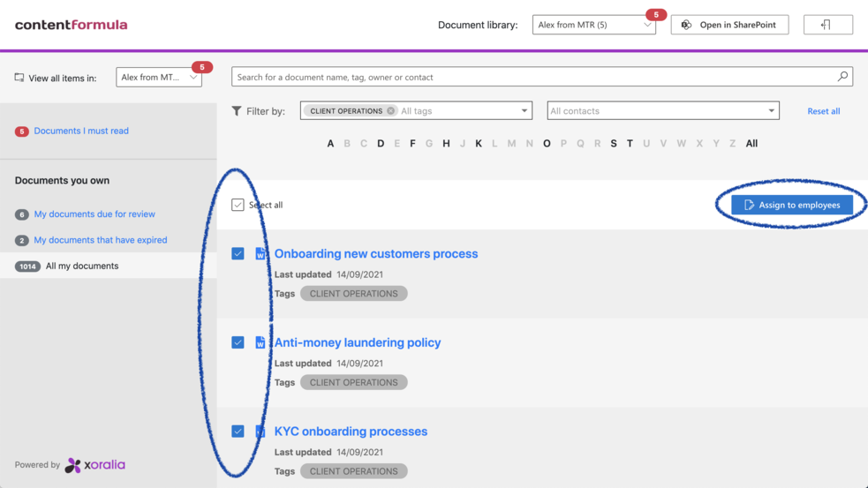Open the Document library dropdown

pos(594,25)
